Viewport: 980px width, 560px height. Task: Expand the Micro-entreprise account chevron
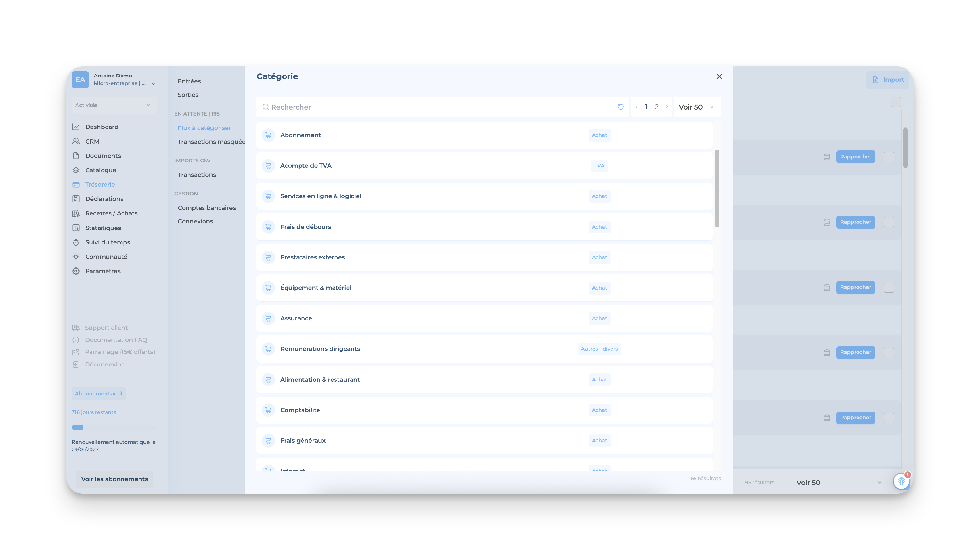pos(153,83)
